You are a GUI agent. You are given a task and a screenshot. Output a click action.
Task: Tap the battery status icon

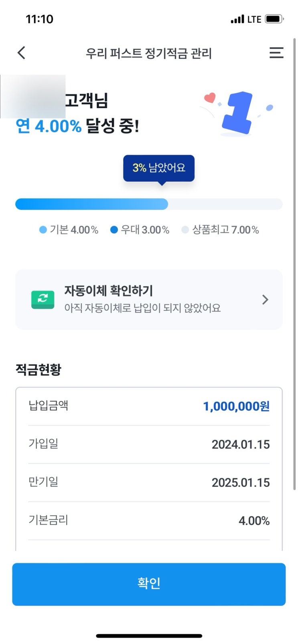(x=274, y=19)
